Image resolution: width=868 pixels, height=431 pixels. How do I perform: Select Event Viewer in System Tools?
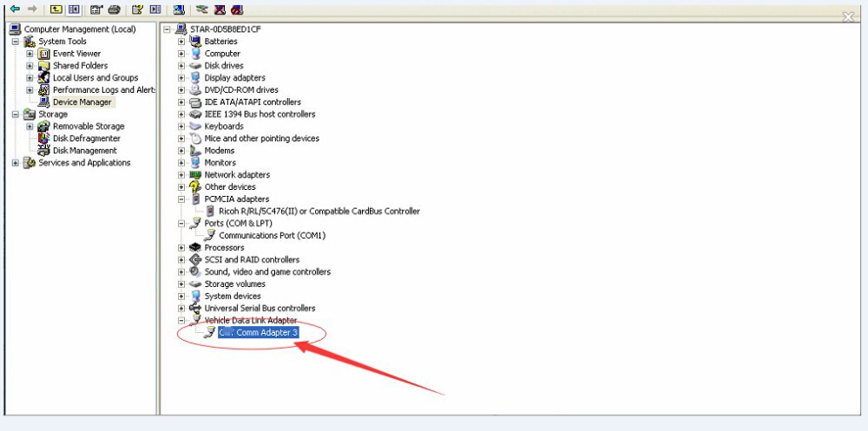(76, 54)
